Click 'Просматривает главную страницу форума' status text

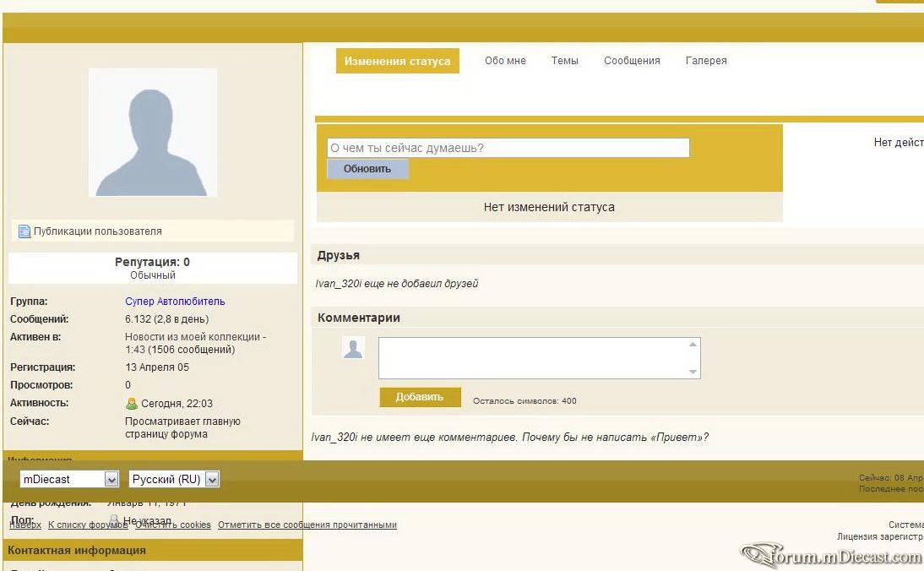pos(182,427)
